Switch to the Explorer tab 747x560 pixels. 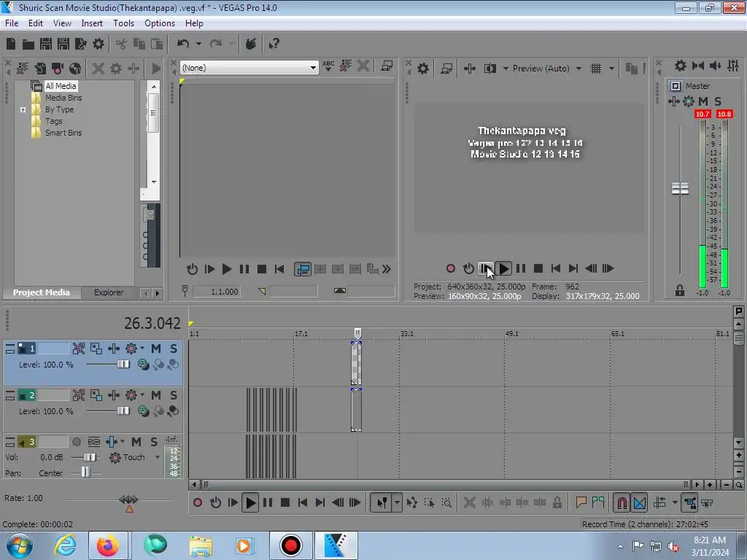tap(109, 292)
